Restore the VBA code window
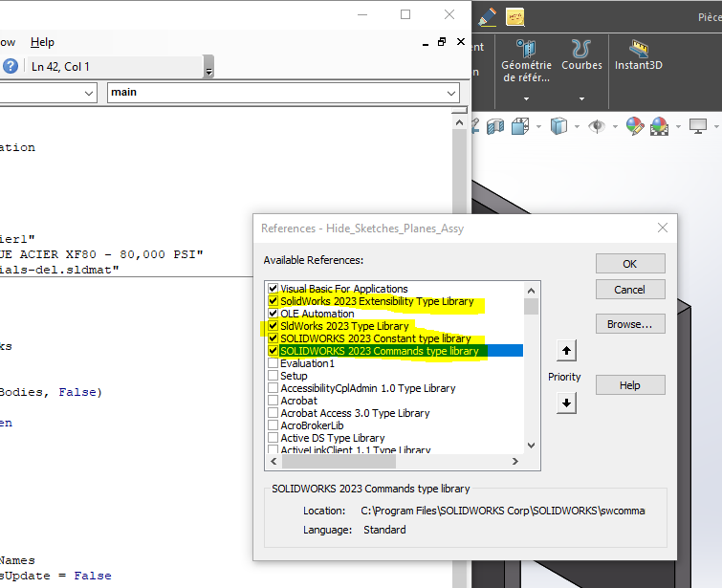This screenshot has width=722, height=588. click(x=442, y=42)
